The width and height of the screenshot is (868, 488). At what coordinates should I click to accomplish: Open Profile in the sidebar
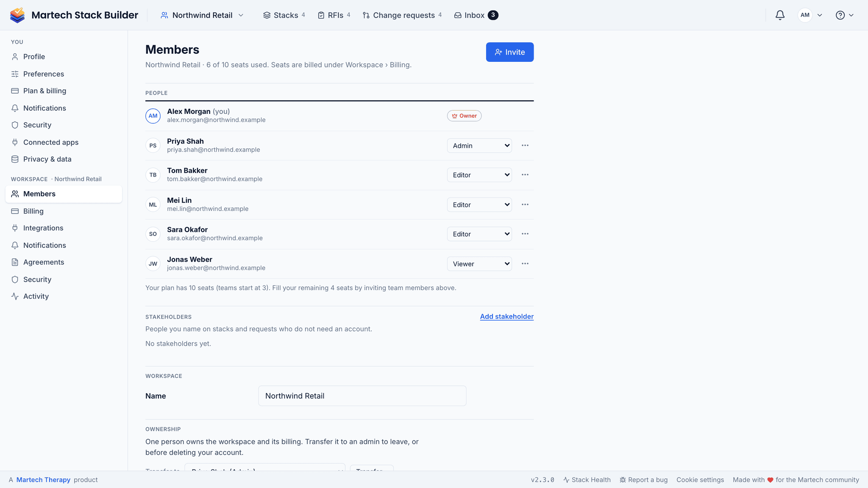64,57
